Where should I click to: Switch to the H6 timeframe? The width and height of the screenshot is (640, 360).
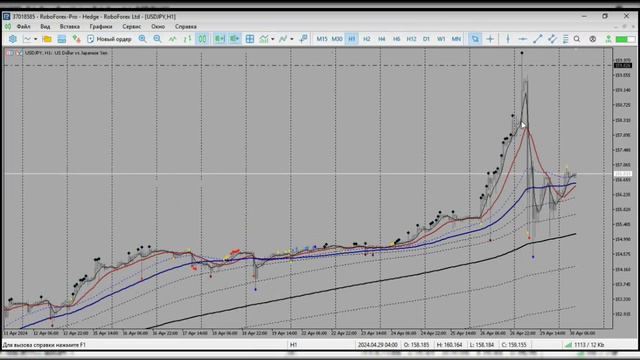click(396, 39)
